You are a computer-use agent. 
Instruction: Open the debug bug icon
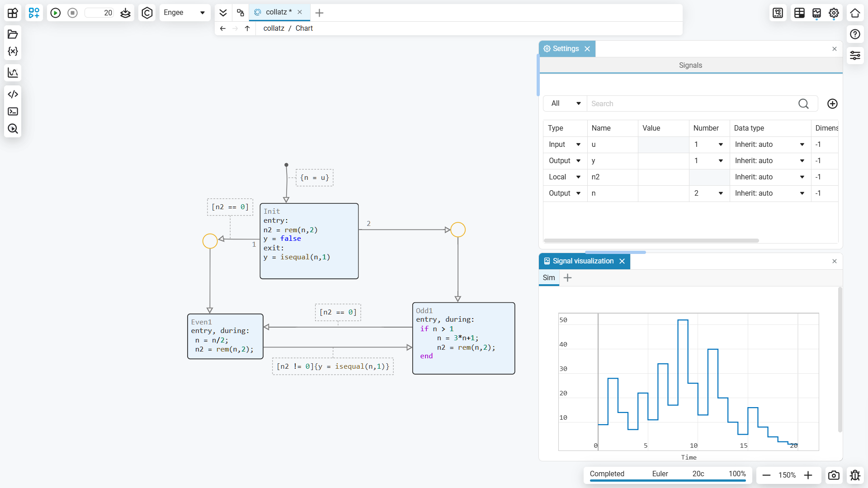coord(855,475)
